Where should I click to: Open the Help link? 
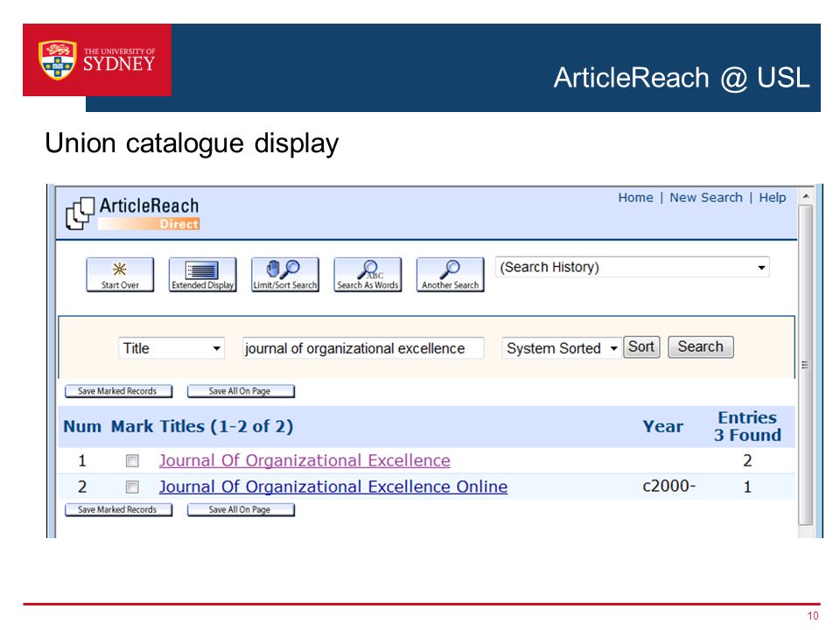772,198
